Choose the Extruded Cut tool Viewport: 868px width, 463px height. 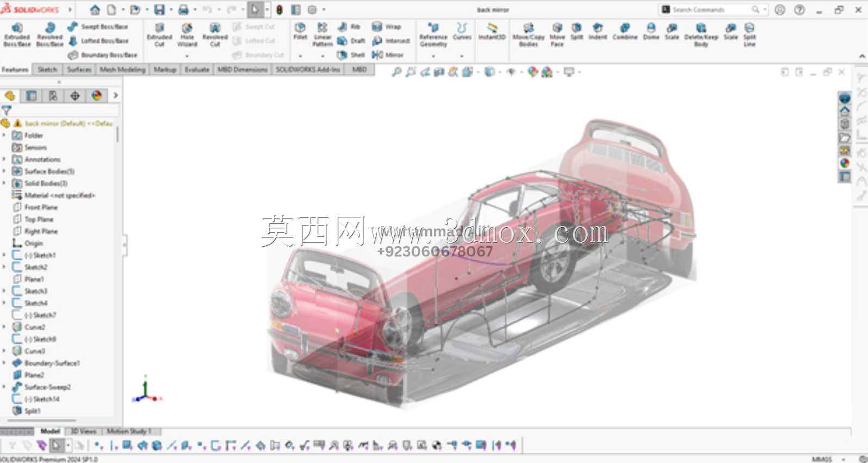pos(159,35)
